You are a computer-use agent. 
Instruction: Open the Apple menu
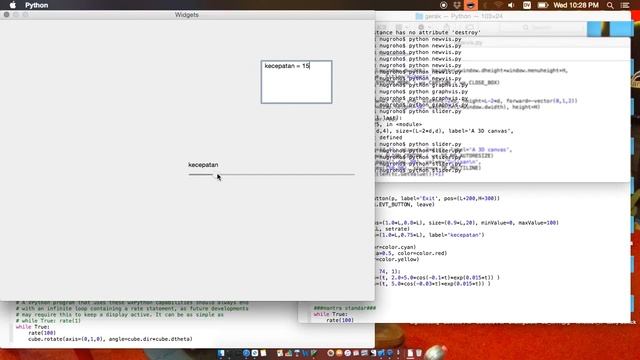(x=13, y=5)
